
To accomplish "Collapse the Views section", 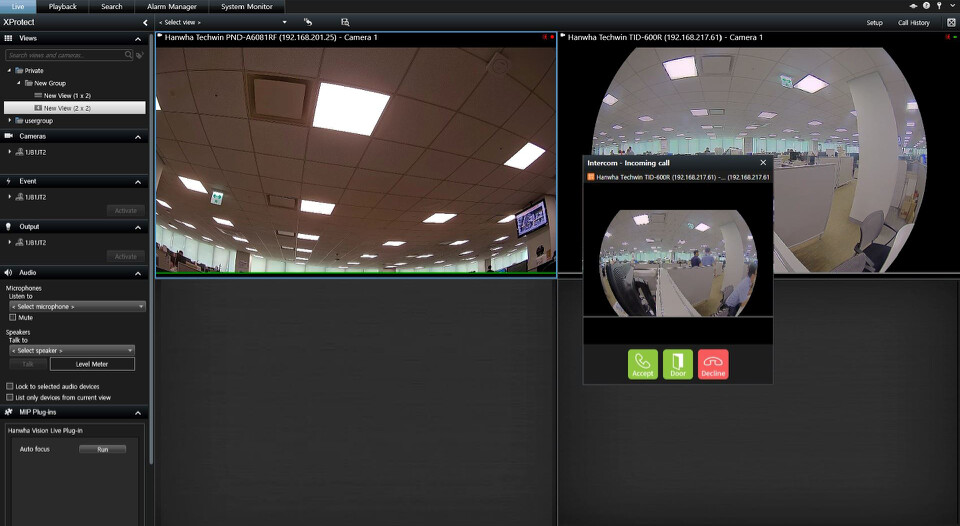I will click(x=138, y=39).
